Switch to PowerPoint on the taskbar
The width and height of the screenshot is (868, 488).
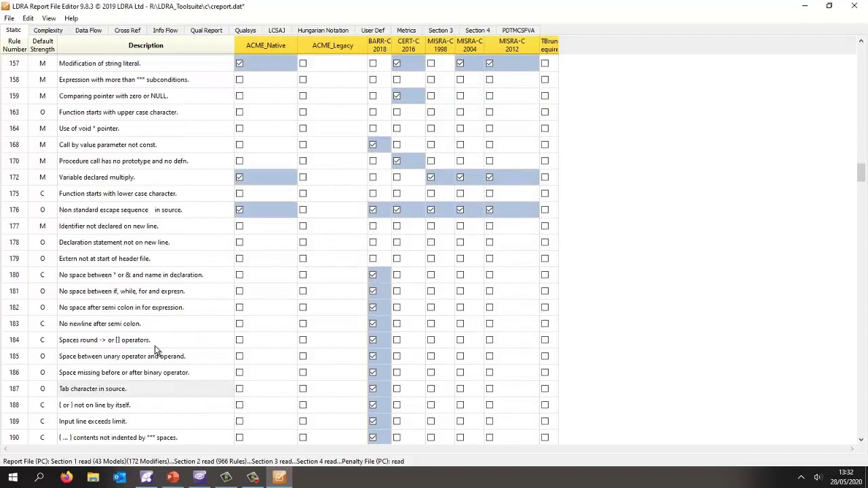coord(173,477)
